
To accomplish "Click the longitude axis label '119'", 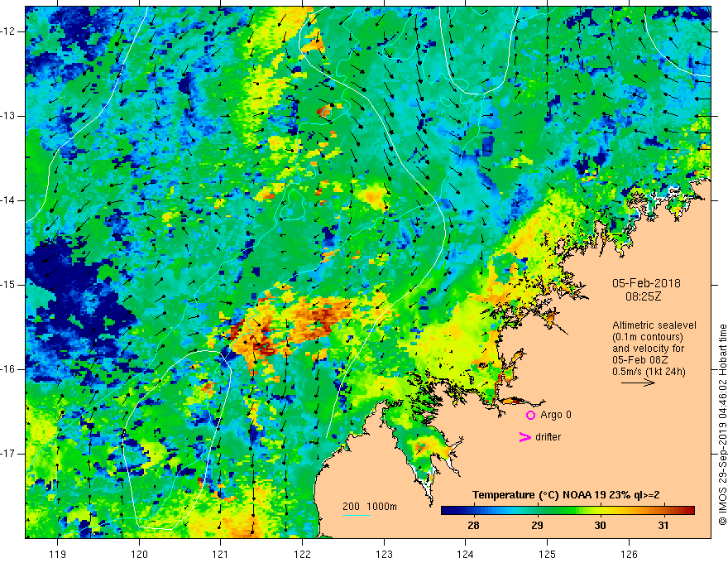I will tap(58, 554).
